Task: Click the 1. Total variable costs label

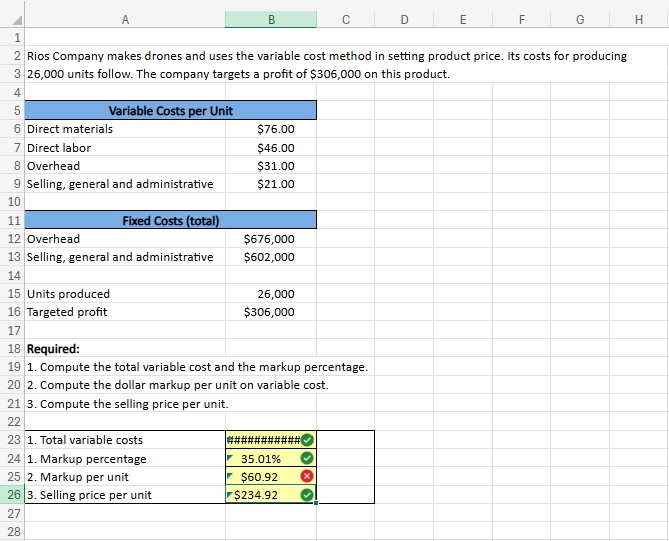Action: [85, 440]
